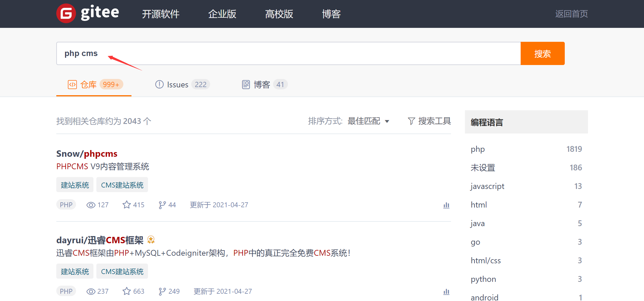
Task: Click the recommended badge beside 迅睿CMS框架
Action: (x=151, y=239)
